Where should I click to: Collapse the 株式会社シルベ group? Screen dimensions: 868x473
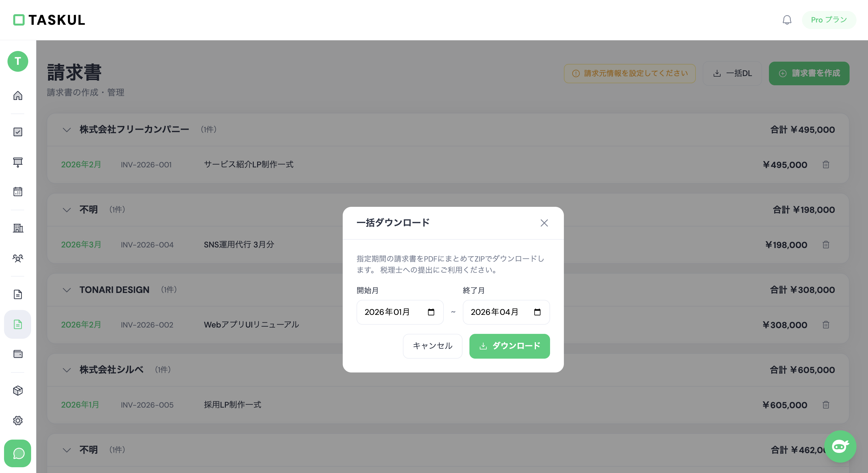pos(67,370)
